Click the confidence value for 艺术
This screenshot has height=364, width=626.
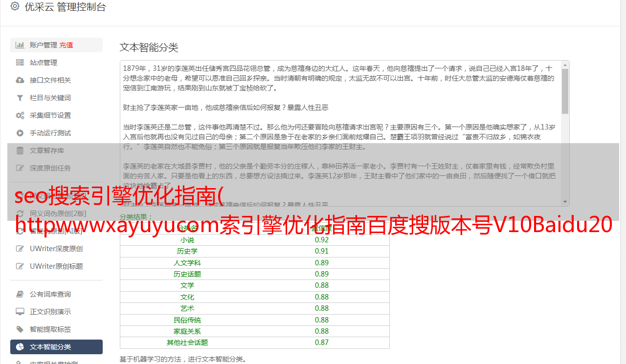[x=322, y=308]
